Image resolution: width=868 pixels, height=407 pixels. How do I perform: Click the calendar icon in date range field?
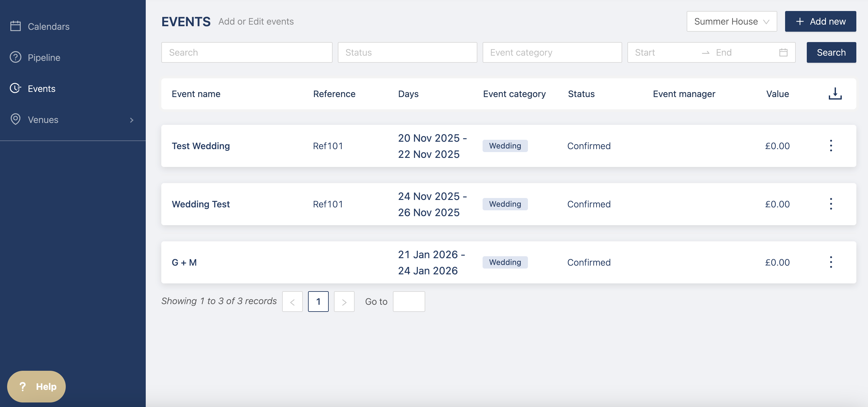[783, 52]
